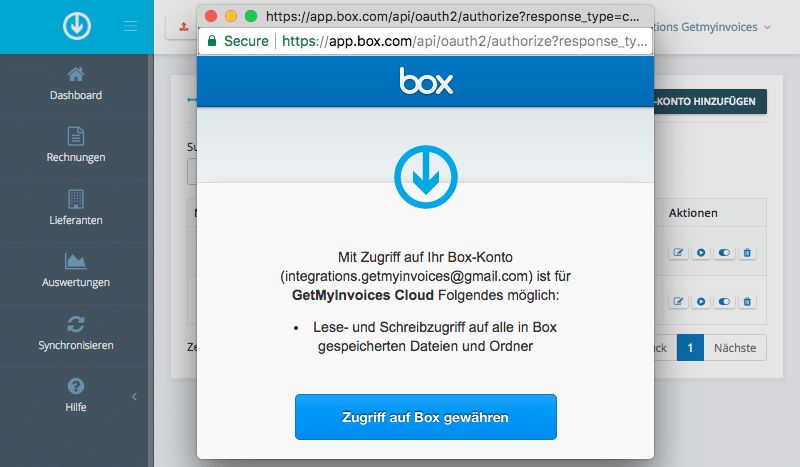This screenshot has height=467, width=800.
Task: Toggle the switch in the first Aktionen row
Action: tap(724, 252)
